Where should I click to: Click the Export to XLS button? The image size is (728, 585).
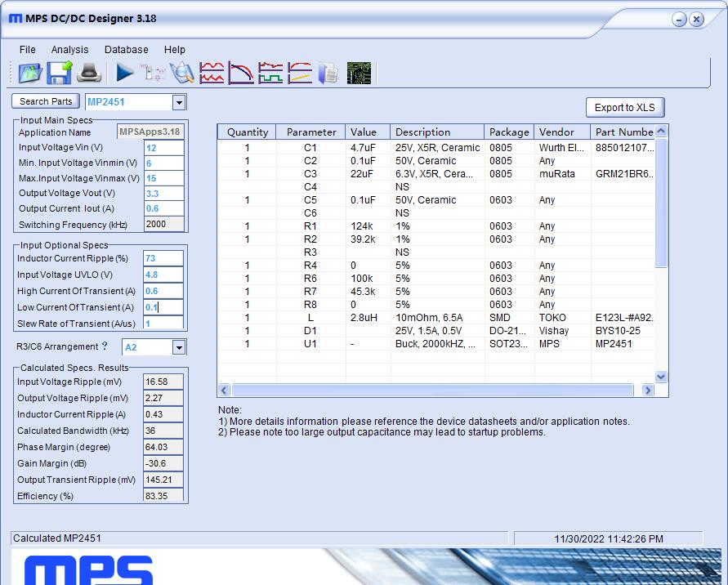625,107
